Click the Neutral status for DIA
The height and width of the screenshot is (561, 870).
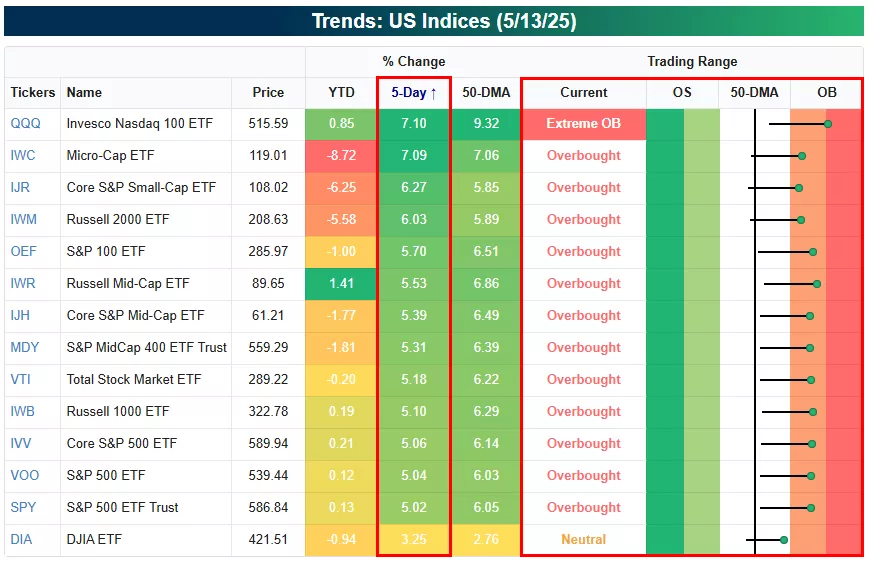pyautogui.click(x=583, y=539)
